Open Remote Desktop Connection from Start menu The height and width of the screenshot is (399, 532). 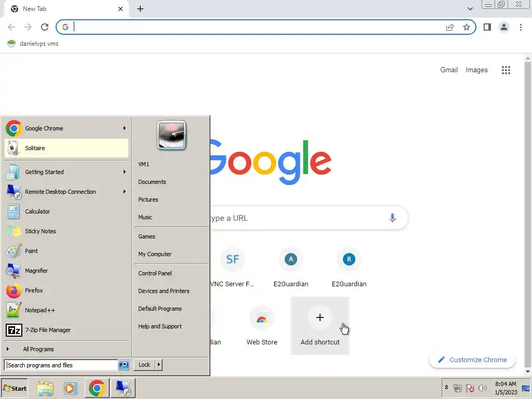tap(66, 192)
